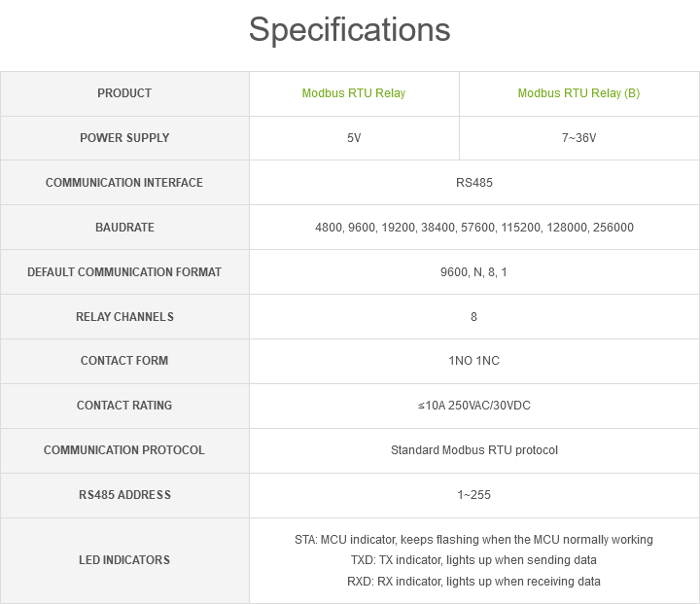Click the POWER SUPPLY row label
700x604 pixels.
pos(124,138)
